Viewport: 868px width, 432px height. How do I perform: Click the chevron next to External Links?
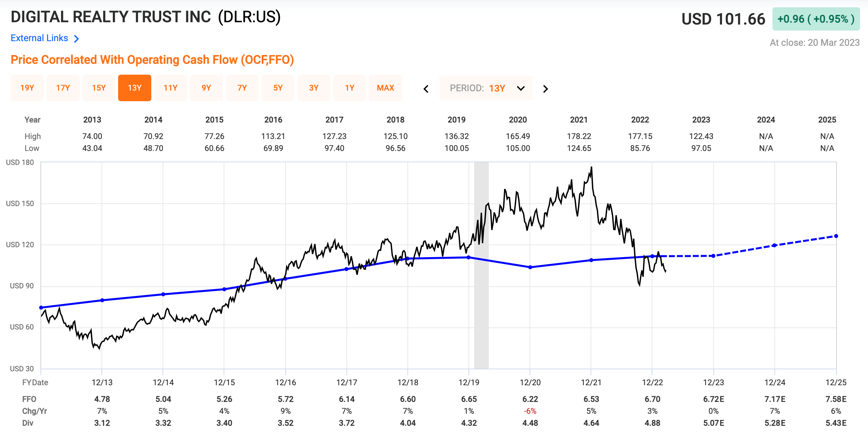click(x=77, y=38)
